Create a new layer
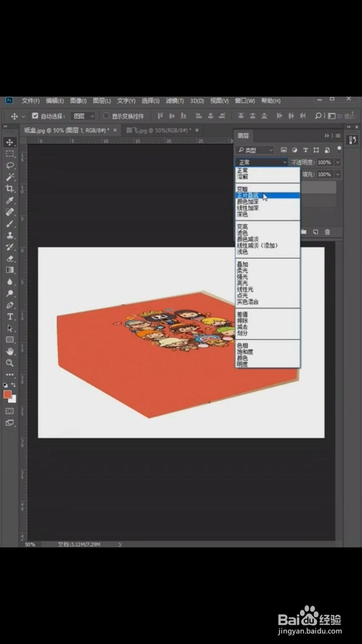The image size is (362, 644). tap(316, 232)
